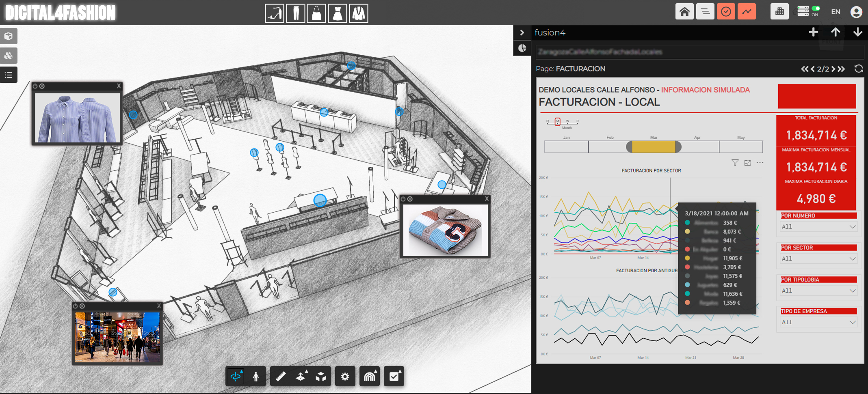Open the gear settings in bottom toolbar
Image resolution: width=868 pixels, height=394 pixels.
click(345, 377)
